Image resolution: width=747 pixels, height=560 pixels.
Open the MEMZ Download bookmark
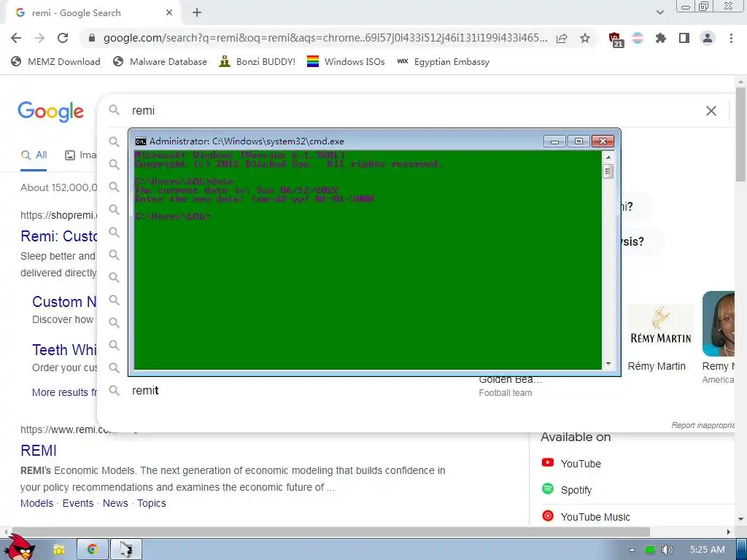point(55,61)
